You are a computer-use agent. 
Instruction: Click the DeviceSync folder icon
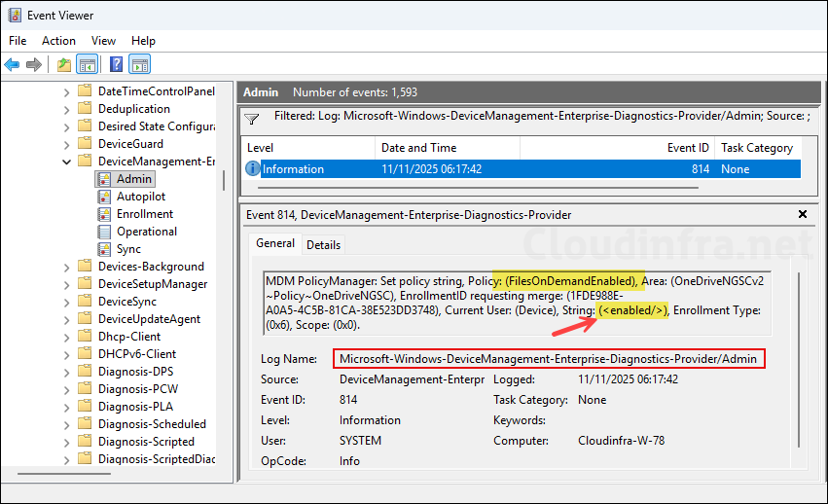pos(85,301)
